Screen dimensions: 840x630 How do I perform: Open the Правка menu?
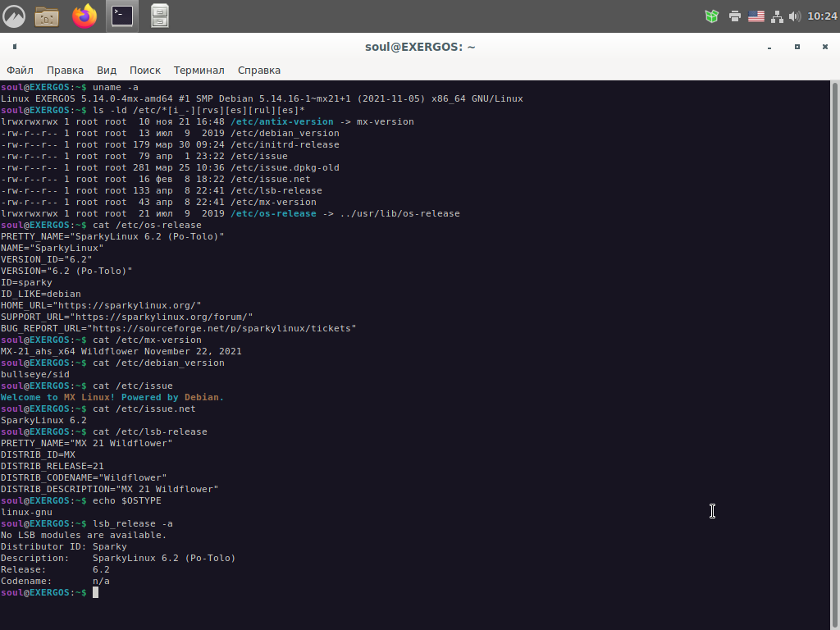coord(65,71)
